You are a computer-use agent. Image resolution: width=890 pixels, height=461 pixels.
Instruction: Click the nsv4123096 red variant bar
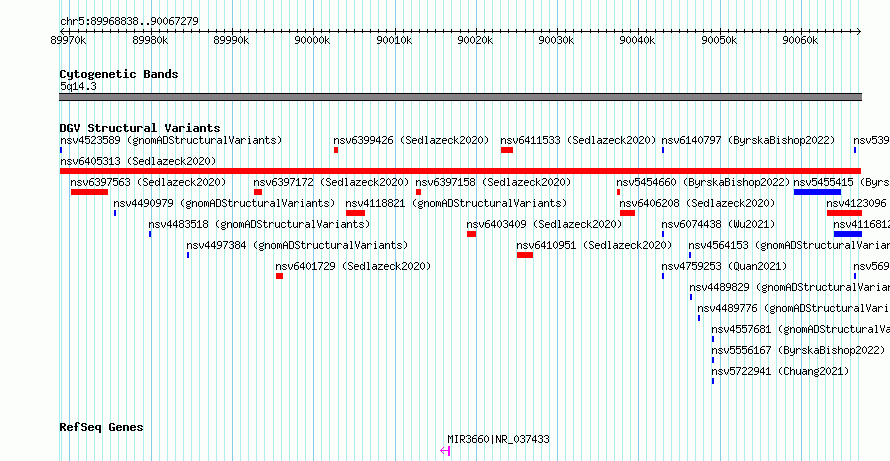coord(845,213)
